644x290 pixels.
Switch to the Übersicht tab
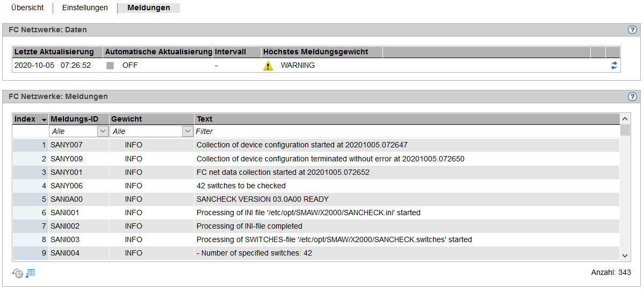point(27,8)
